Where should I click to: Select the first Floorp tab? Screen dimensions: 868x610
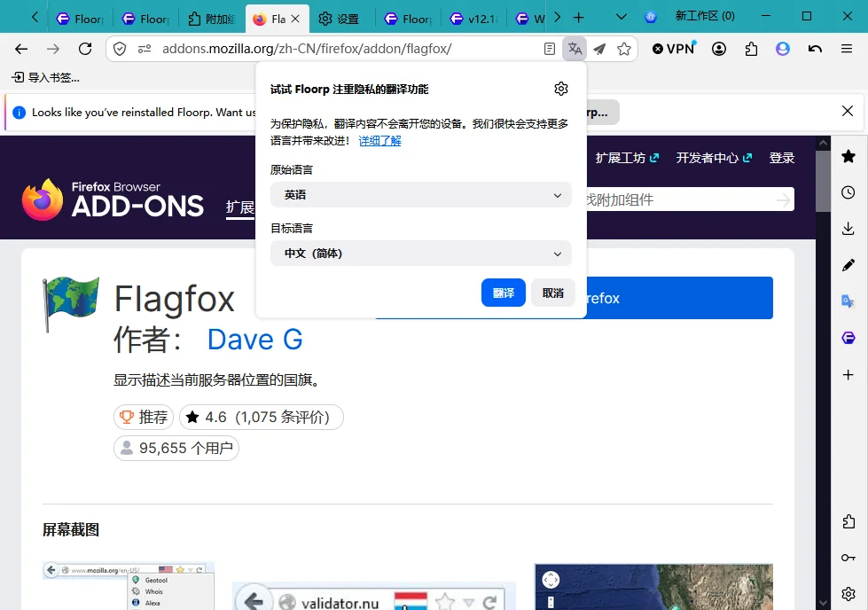coord(81,19)
